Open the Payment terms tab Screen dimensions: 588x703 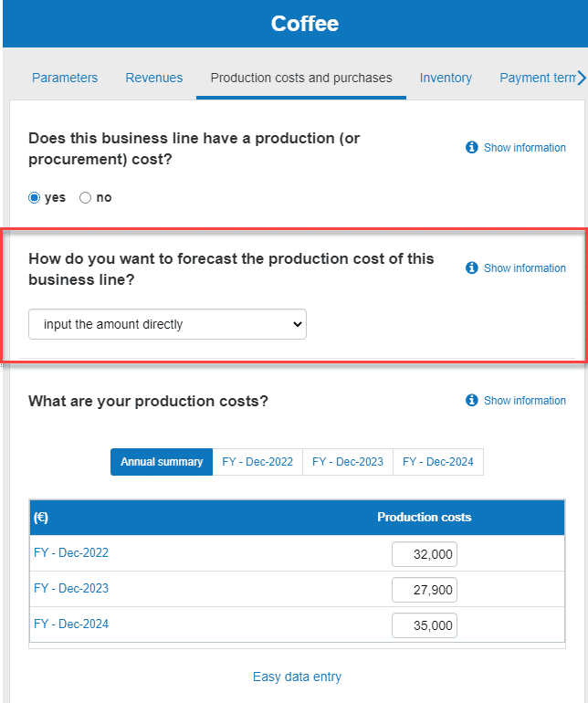tap(538, 78)
